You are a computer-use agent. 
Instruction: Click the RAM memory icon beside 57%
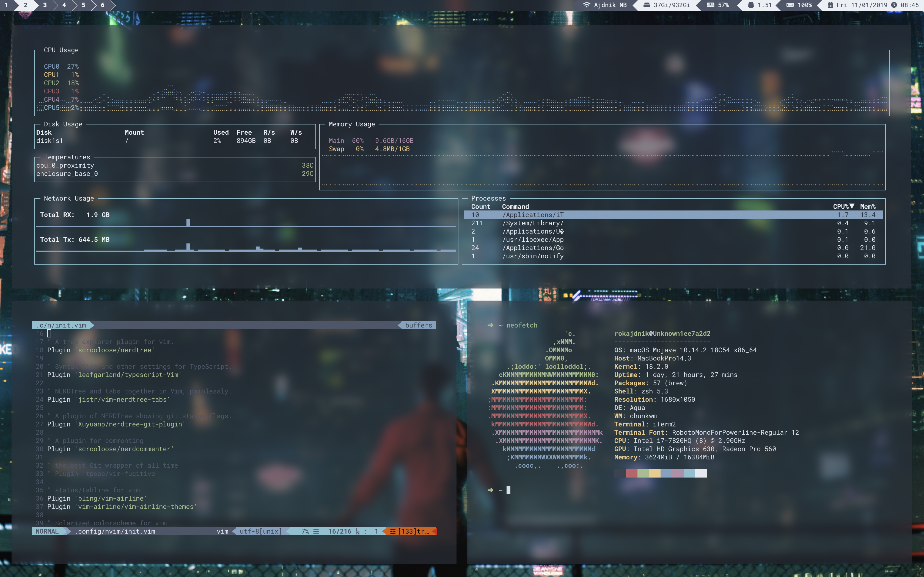pyautogui.click(x=710, y=5)
